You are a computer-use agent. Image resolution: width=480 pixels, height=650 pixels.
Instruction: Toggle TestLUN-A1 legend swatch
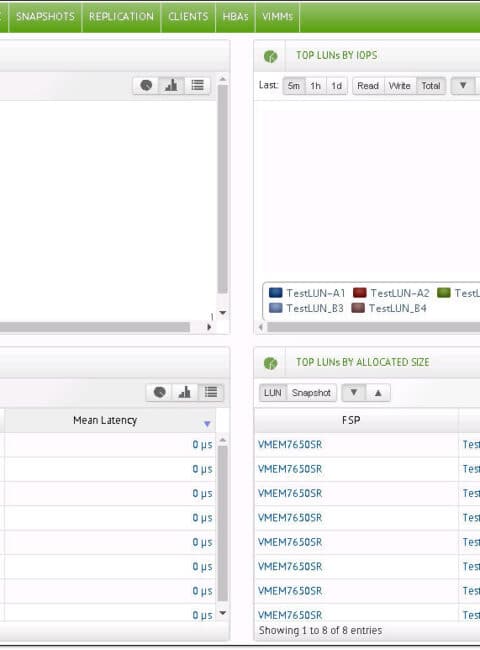(x=276, y=293)
